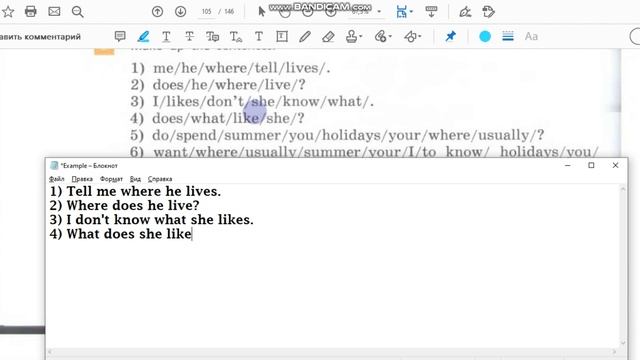The height and width of the screenshot is (360, 640).
Task: Click the scrolling mode keyboard icon
Action: tap(431, 12)
